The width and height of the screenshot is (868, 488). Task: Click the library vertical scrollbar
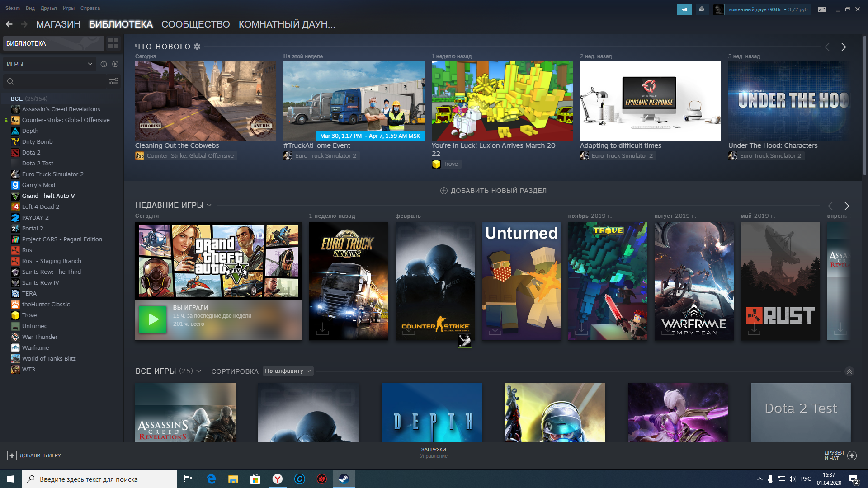click(x=865, y=105)
